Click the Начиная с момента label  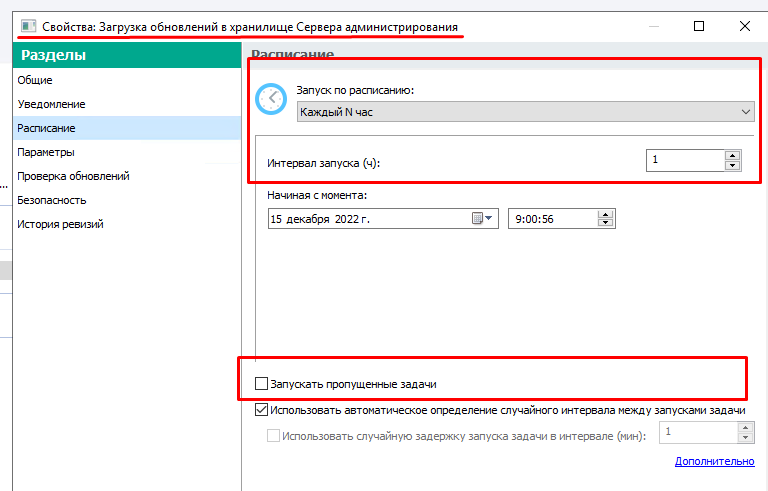(317, 195)
